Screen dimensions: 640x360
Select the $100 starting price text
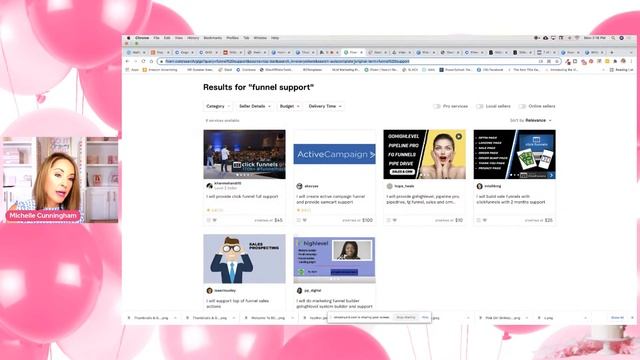[x=367, y=220]
